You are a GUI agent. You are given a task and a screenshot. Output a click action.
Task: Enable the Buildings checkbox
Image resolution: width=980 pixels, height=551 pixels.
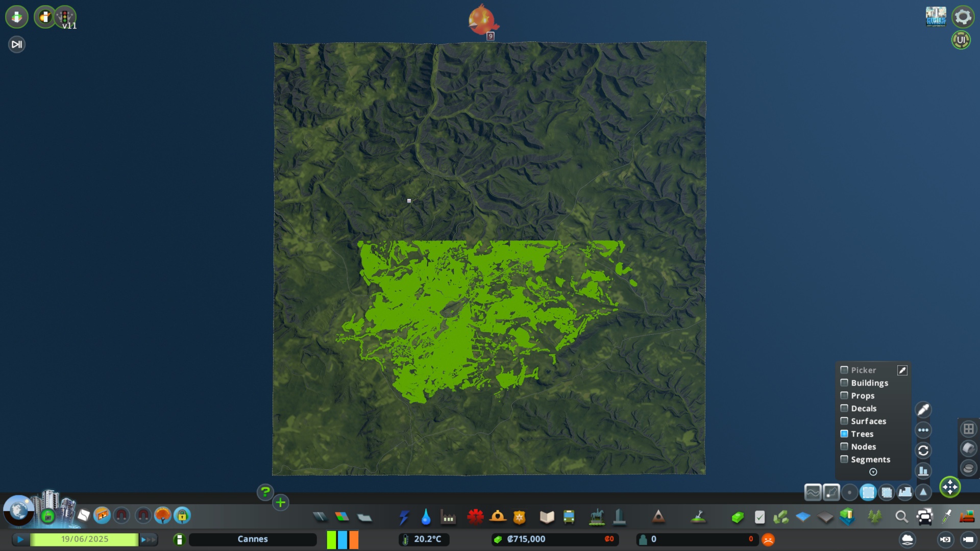pos(845,383)
